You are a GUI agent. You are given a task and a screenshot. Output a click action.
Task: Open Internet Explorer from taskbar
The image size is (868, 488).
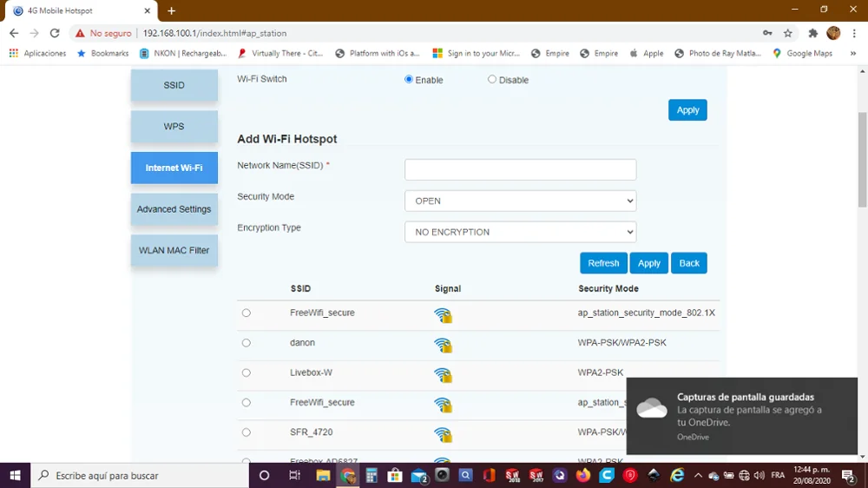(x=677, y=475)
